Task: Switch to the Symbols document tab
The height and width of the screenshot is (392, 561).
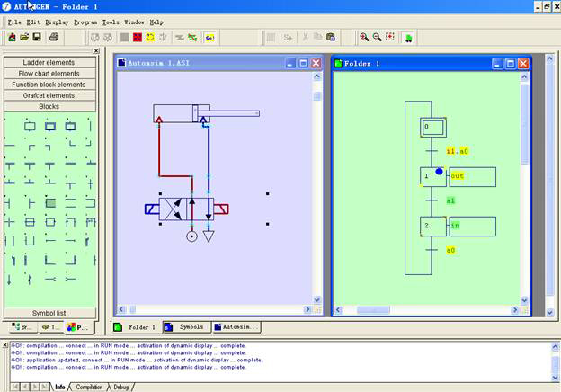Action: 187,327
